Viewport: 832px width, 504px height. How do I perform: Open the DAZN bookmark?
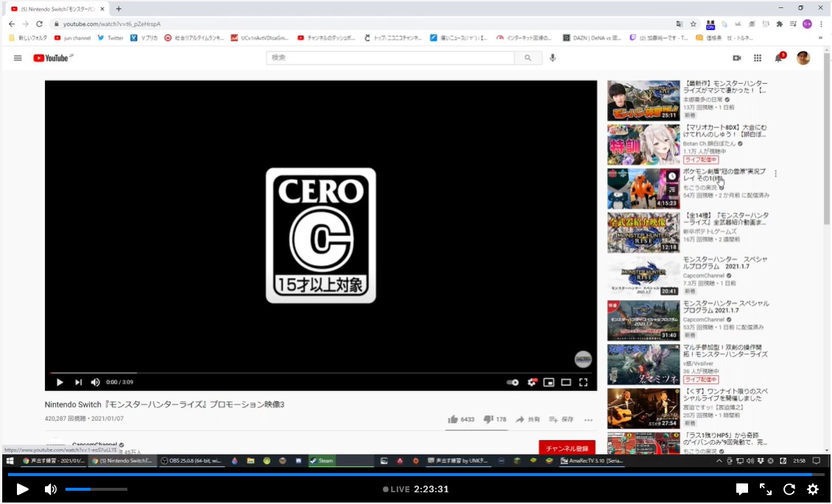click(x=592, y=38)
